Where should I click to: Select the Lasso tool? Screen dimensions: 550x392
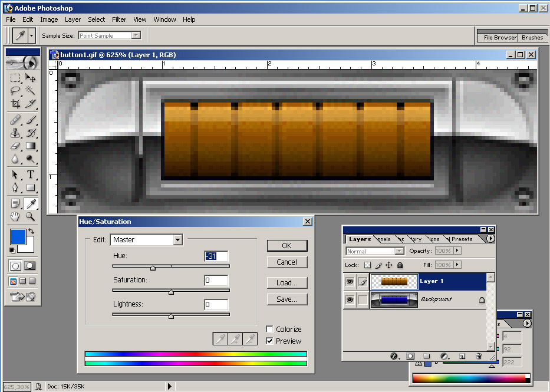[x=15, y=91]
